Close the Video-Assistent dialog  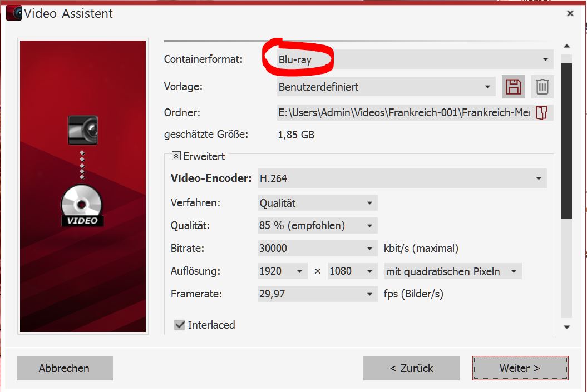570,13
